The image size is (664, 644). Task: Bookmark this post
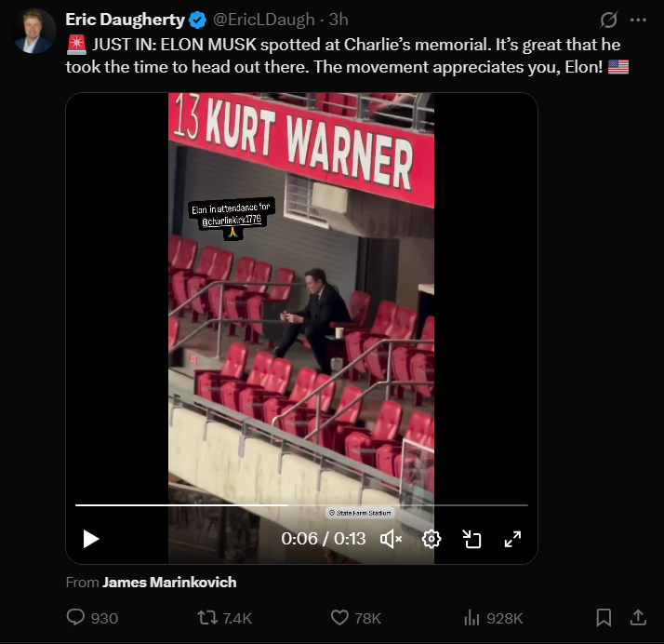(x=604, y=618)
